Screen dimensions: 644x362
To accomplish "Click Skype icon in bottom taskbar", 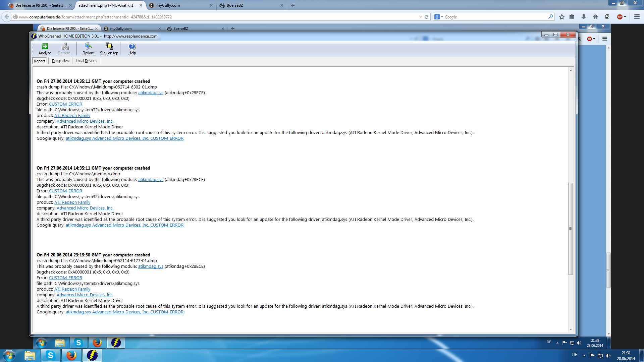I will tap(51, 355).
